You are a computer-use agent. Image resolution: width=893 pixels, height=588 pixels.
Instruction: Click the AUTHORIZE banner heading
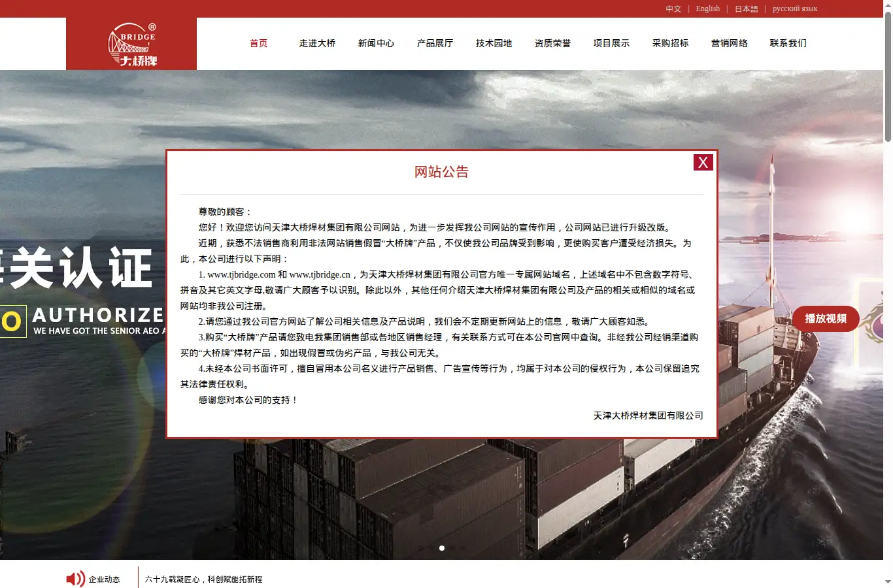click(x=98, y=315)
